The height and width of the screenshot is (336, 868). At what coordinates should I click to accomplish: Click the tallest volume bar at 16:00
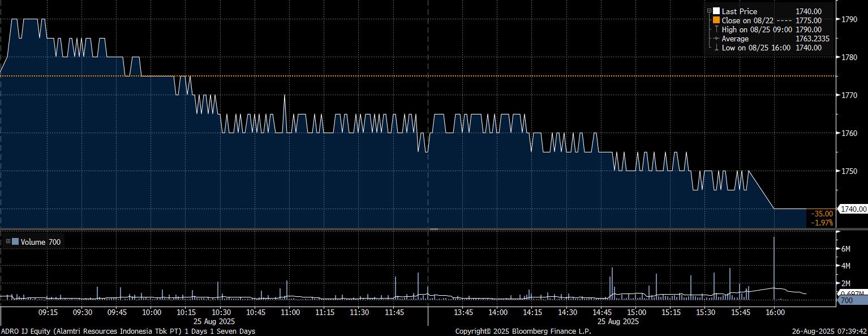pos(774,266)
